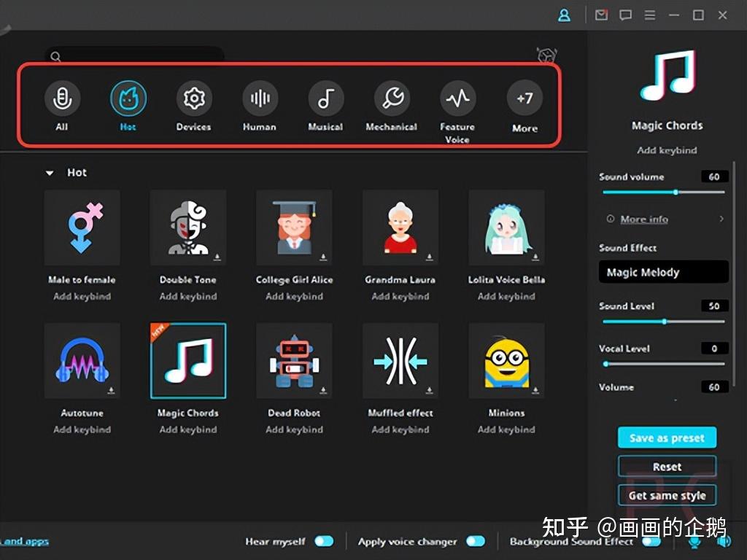Click the Sound Level value box
747x560 pixels.
[x=715, y=306]
